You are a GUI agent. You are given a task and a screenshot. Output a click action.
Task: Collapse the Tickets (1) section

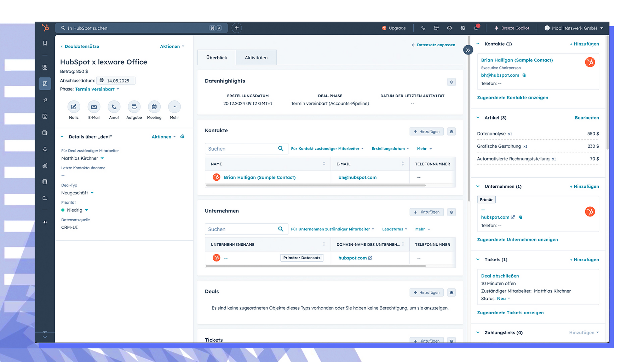478,259
